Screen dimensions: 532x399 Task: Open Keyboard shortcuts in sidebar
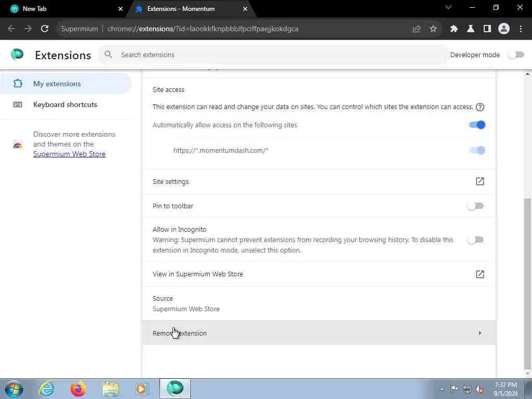click(66, 104)
